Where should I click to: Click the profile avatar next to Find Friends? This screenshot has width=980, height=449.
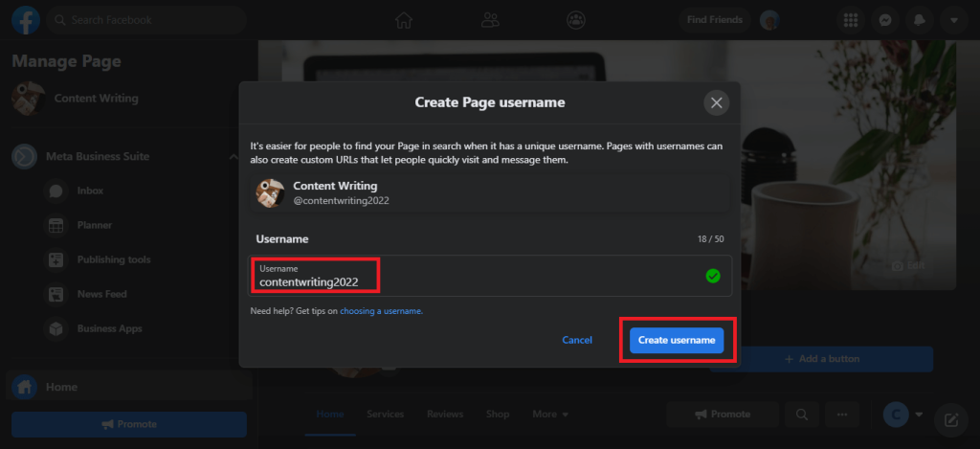(x=769, y=20)
